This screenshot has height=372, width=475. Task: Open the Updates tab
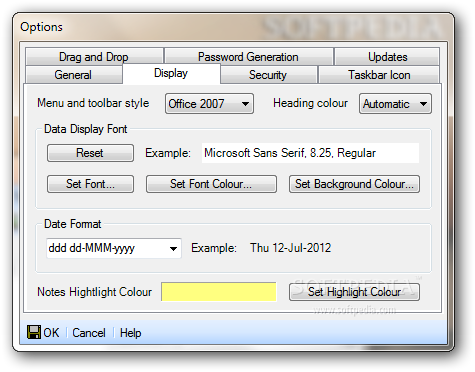(x=387, y=57)
